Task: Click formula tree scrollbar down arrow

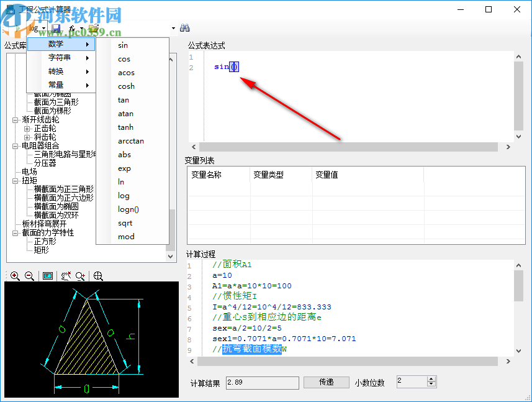Action: [171, 257]
